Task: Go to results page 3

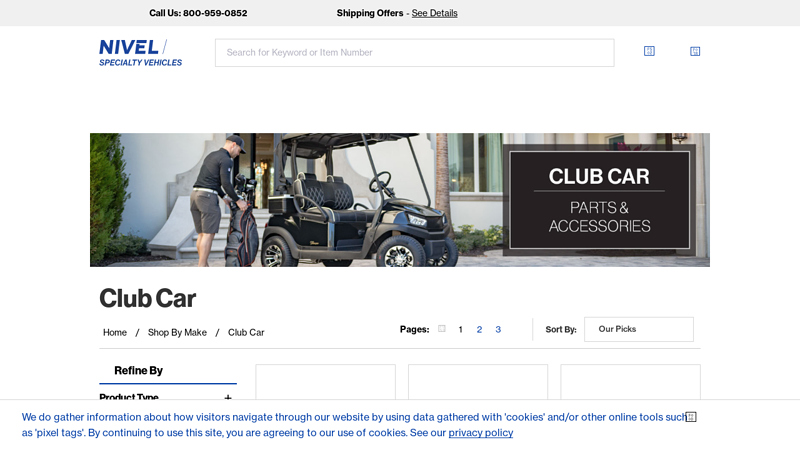Action: pyautogui.click(x=498, y=330)
